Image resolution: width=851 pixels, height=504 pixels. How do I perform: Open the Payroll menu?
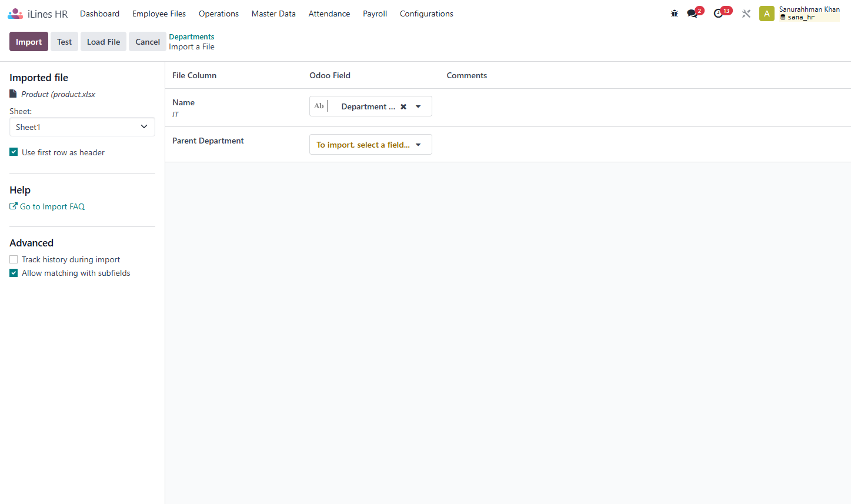[375, 14]
